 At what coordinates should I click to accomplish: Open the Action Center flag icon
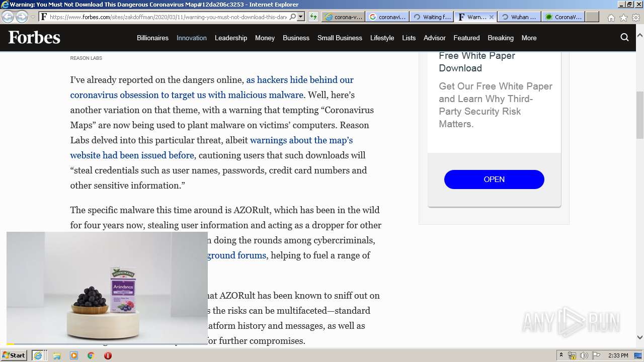pyautogui.click(x=596, y=355)
